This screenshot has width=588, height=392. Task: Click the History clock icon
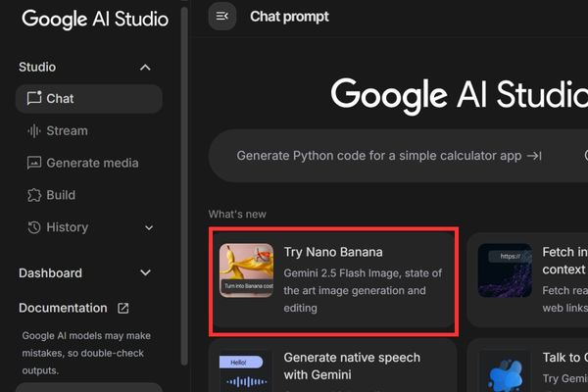pos(34,227)
